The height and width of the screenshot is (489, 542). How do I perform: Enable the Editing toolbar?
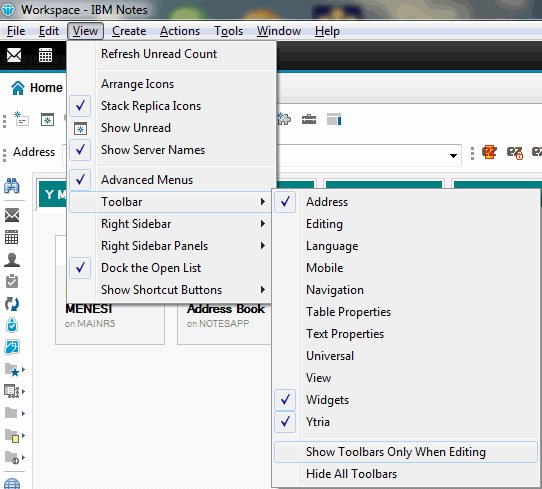tap(406, 224)
